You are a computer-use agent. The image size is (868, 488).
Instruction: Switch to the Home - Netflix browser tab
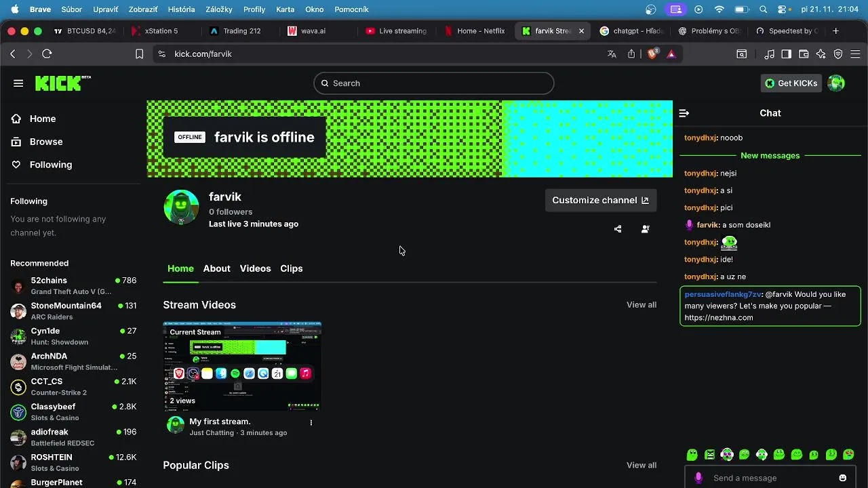[475, 30]
